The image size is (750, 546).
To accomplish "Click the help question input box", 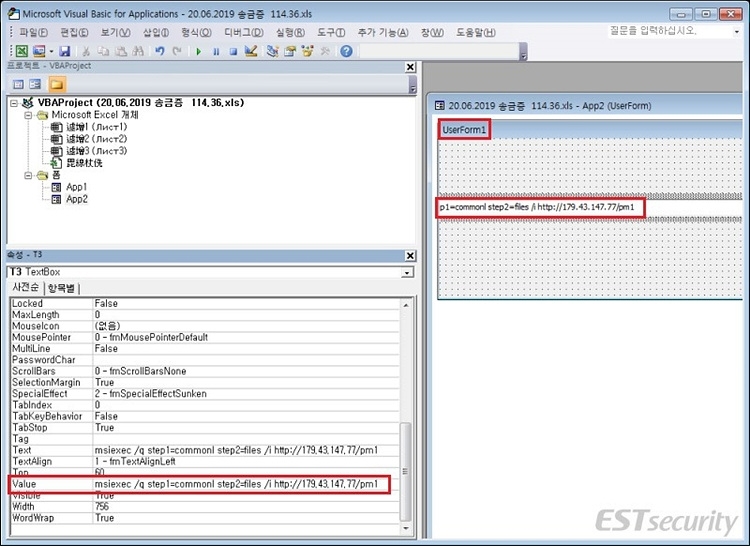I will 669,32.
